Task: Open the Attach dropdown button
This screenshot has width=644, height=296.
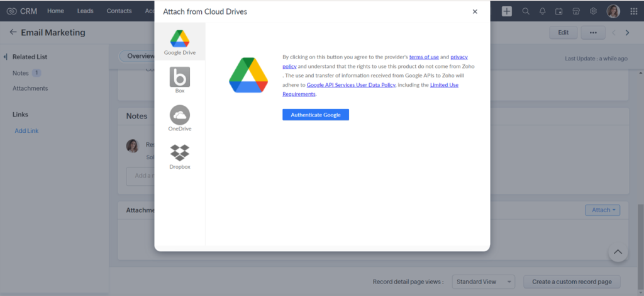Action: pyautogui.click(x=602, y=210)
